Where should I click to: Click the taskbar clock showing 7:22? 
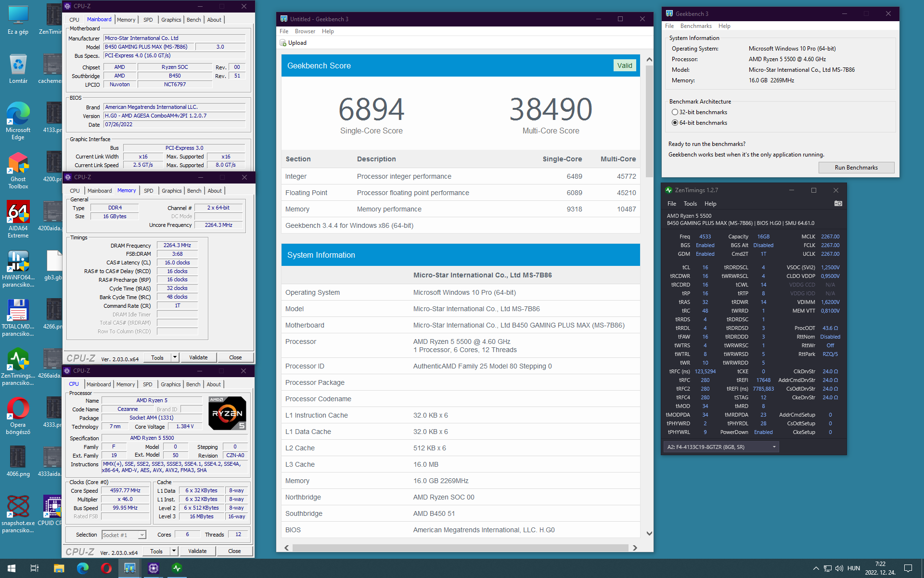tap(880, 568)
